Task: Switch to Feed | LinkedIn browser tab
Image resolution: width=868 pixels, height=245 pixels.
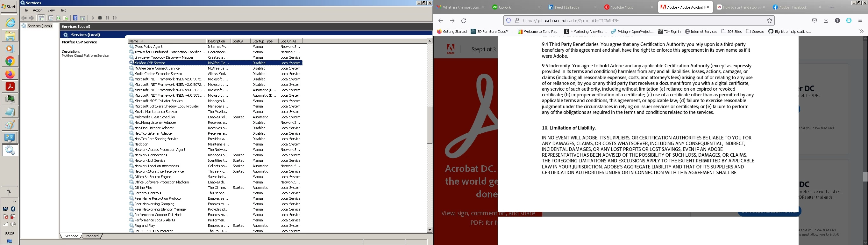Action: pos(572,7)
